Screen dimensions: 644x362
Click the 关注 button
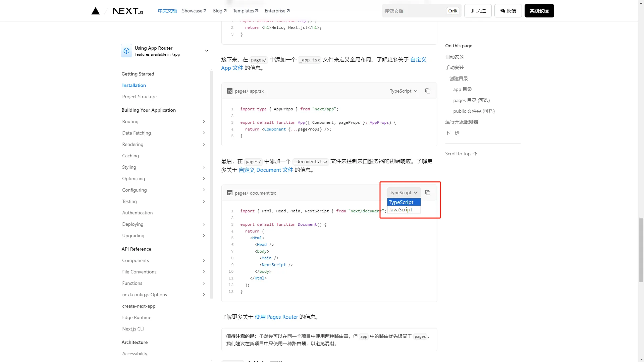point(478,11)
